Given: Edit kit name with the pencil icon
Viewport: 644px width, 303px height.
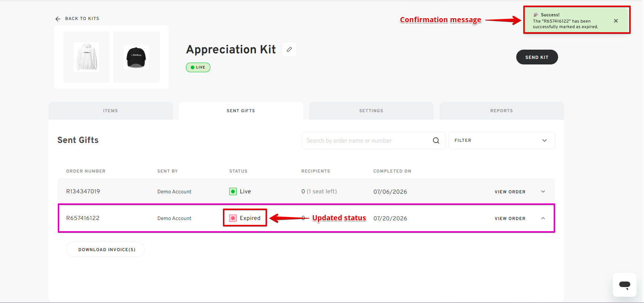Looking at the screenshot, I should coord(289,49).
